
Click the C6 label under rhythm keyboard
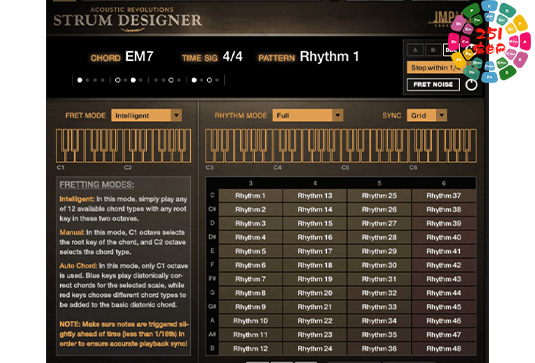click(413, 168)
